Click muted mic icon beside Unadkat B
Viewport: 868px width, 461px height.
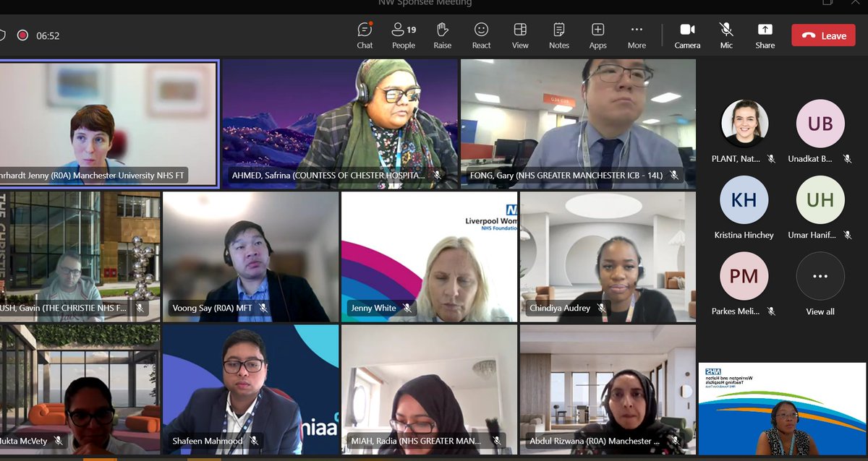847,158
